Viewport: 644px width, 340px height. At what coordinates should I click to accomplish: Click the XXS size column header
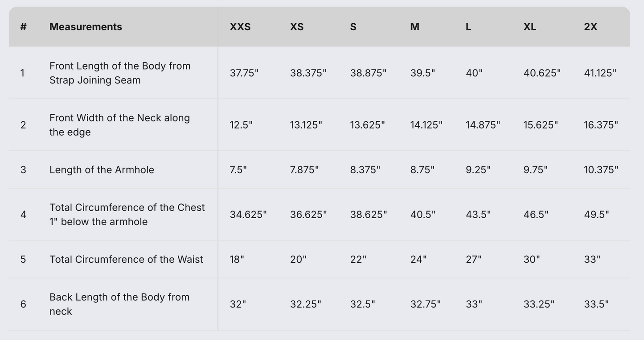[x=240, y=27]
